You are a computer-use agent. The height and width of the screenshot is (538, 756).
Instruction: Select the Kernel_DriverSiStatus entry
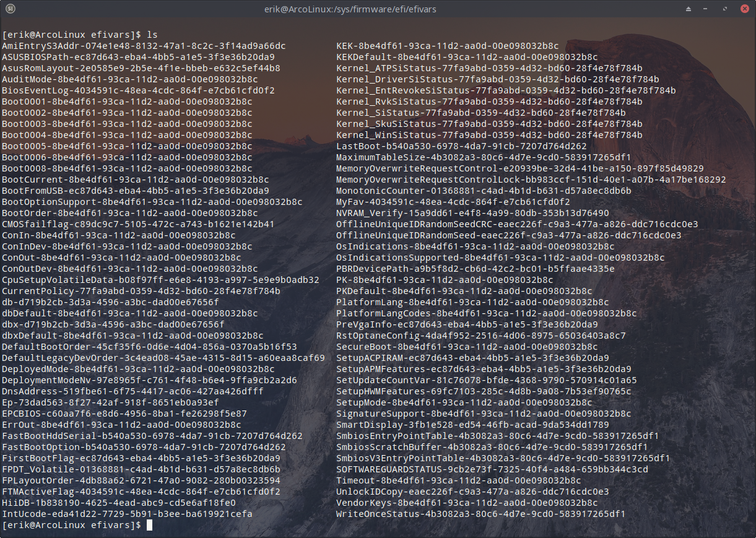(x=498, y=79)
